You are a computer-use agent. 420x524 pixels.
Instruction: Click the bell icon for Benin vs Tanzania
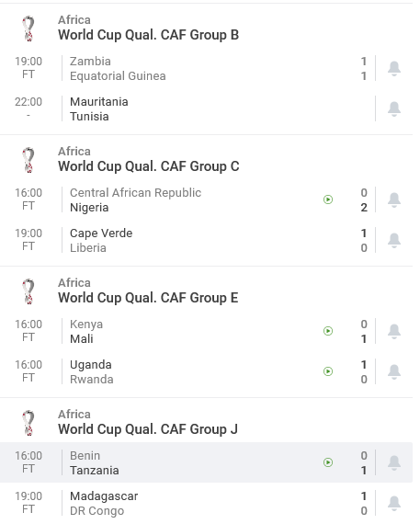pos(394,462)
